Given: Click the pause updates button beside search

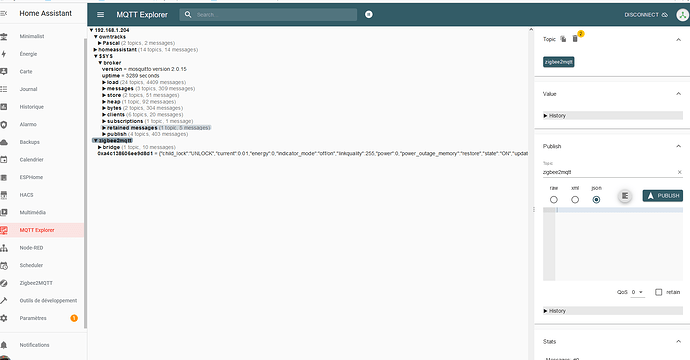Looking at the screenshot, I should (x=369, y=15).
